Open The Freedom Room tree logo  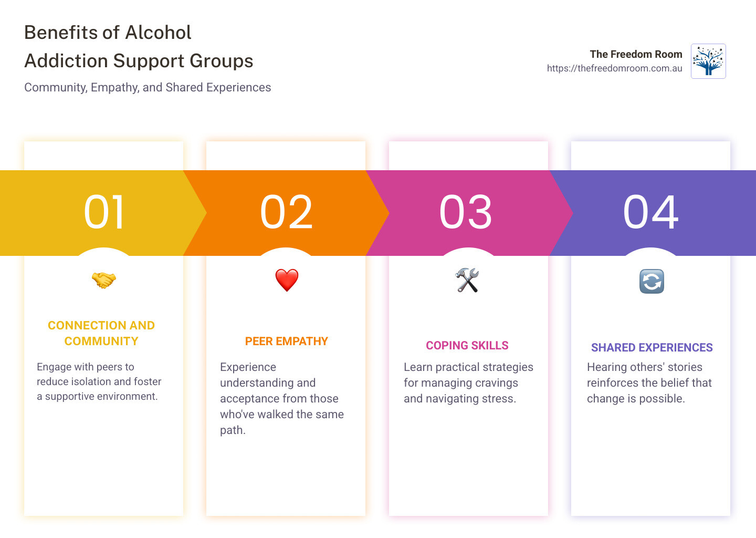pos(708,61)
